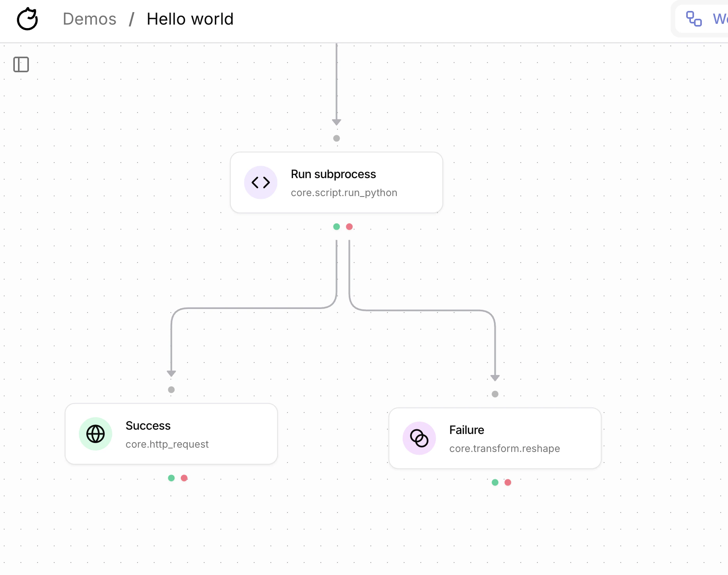728x575 pixels.
Task: Toggle the green handle under the Failure node
Action: pos(495,482)
